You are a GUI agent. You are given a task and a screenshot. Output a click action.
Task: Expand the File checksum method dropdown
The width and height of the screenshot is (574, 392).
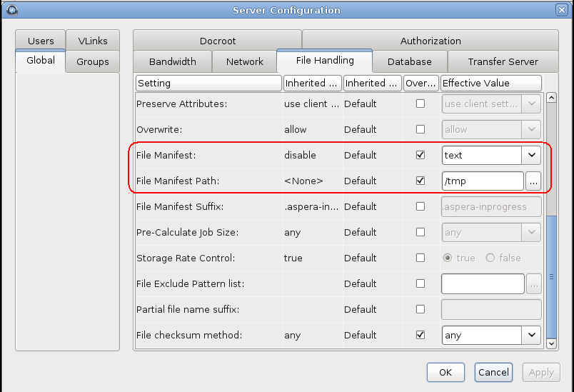coord(531,335)
